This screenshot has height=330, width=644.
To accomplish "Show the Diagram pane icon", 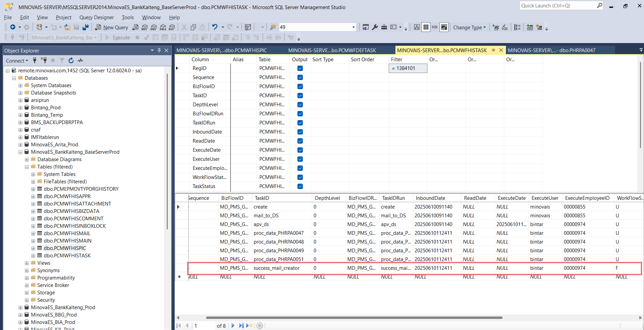I will pyautogui.click(x=417, y=27).
